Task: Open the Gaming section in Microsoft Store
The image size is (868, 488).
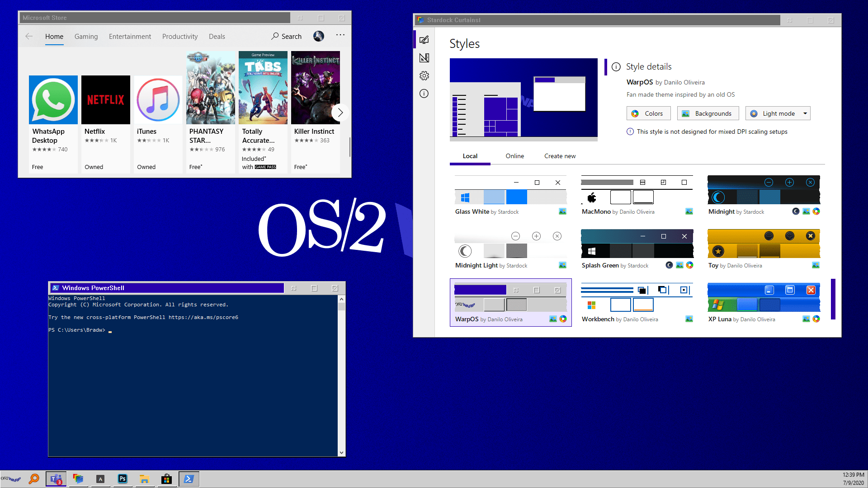Action: pyautogui.click(x=86, y=37)
